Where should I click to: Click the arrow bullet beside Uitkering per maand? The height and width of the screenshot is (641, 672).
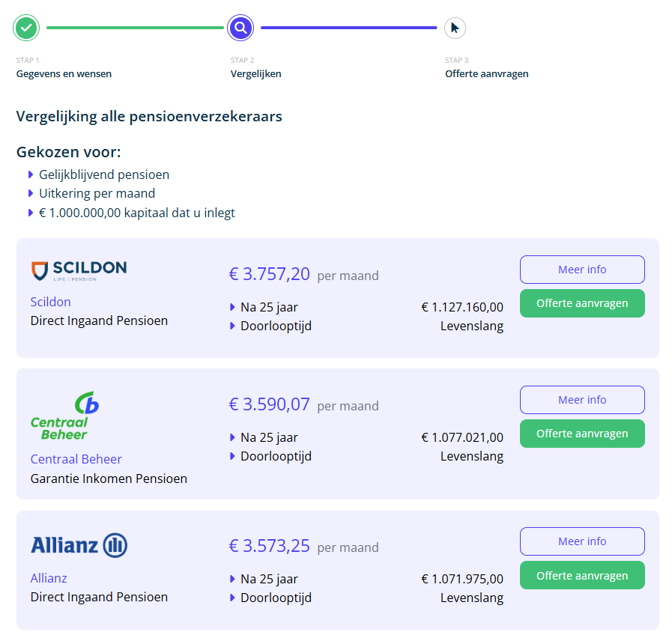click(x=31, y=193)
